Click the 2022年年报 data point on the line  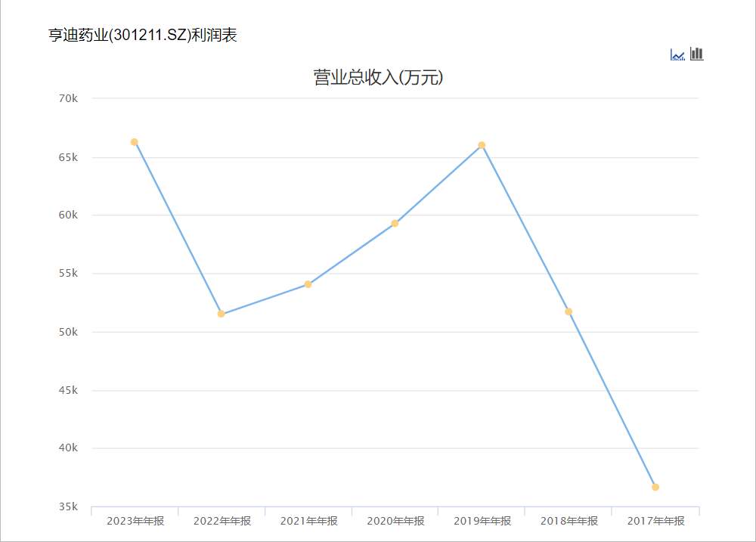(x=222, y=314)
